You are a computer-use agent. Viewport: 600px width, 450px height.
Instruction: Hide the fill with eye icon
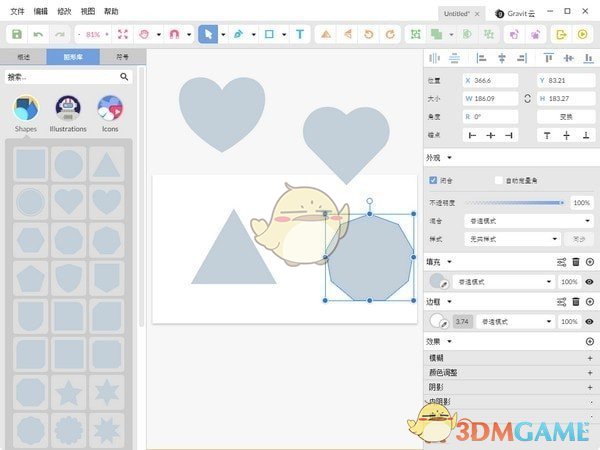point(589,282)
